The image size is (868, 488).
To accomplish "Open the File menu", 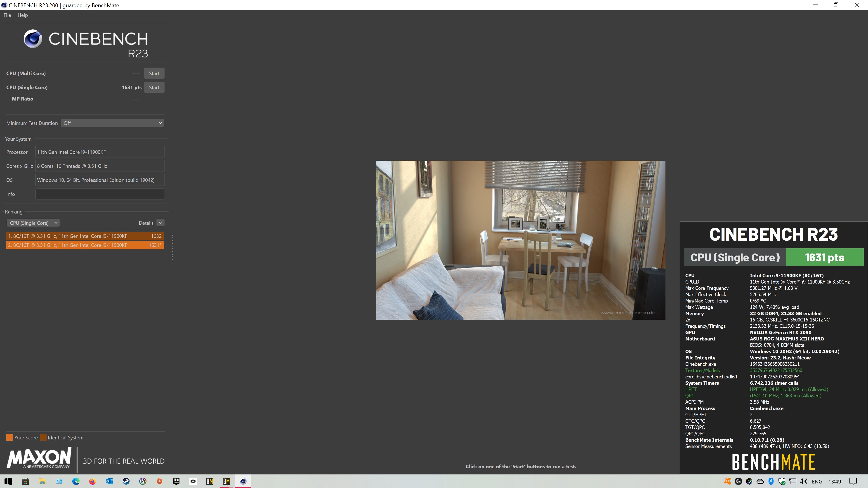I will [x=7, y=15].
